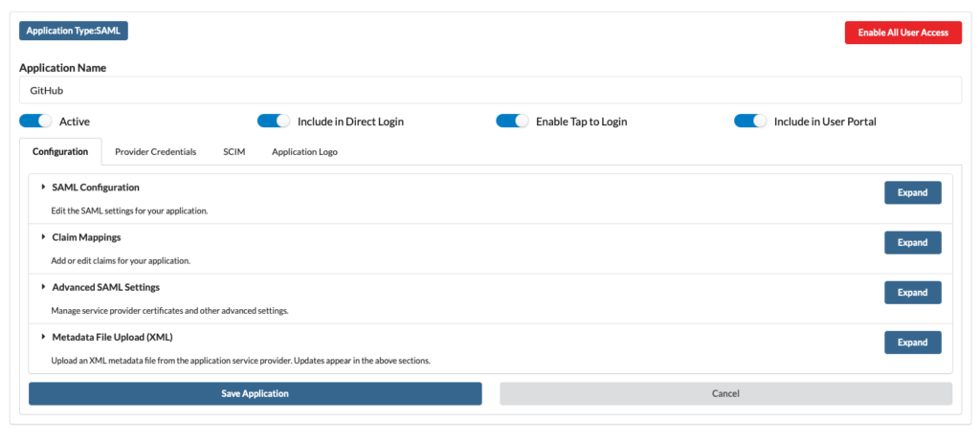The height and width of the screenshot is (443, 980).
Task: Turn off Enable Tap to Login
Action: [x=513, y=122]
